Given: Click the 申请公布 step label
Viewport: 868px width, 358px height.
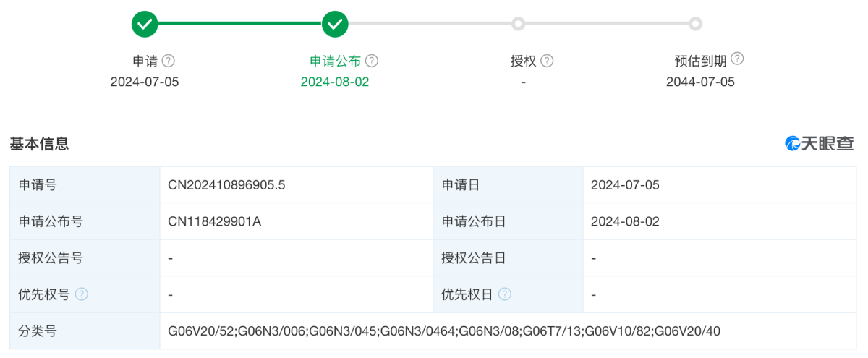Looking at the screenshot, I should coord(336,61).
